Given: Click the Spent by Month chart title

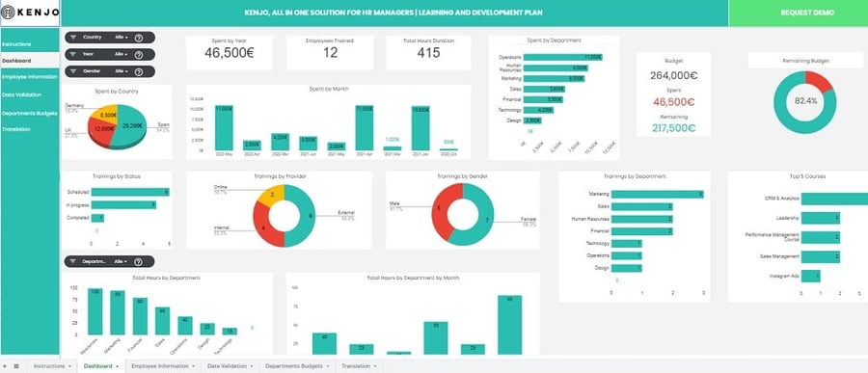Looking at the screenshot, I should click(329, 89).
